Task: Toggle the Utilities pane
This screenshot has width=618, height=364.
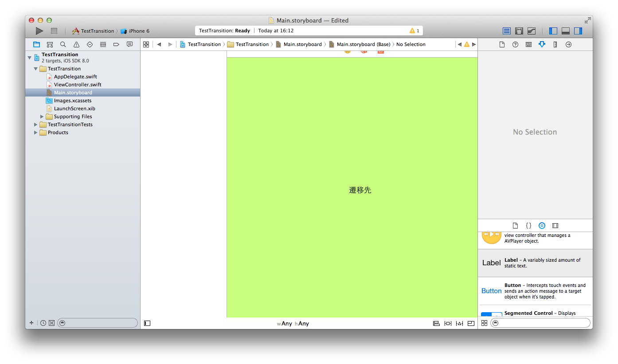Action: point(578,31)
